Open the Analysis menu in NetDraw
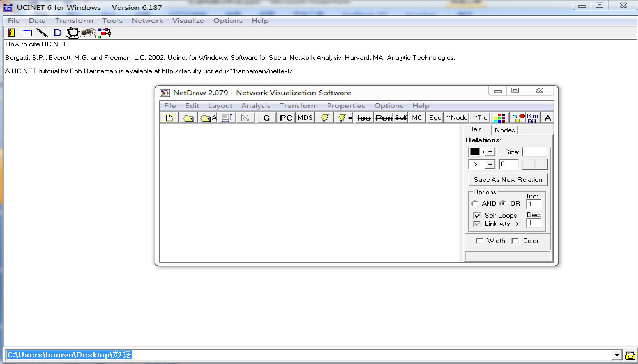This screenshot has width=638, height=364. [256, 106]
